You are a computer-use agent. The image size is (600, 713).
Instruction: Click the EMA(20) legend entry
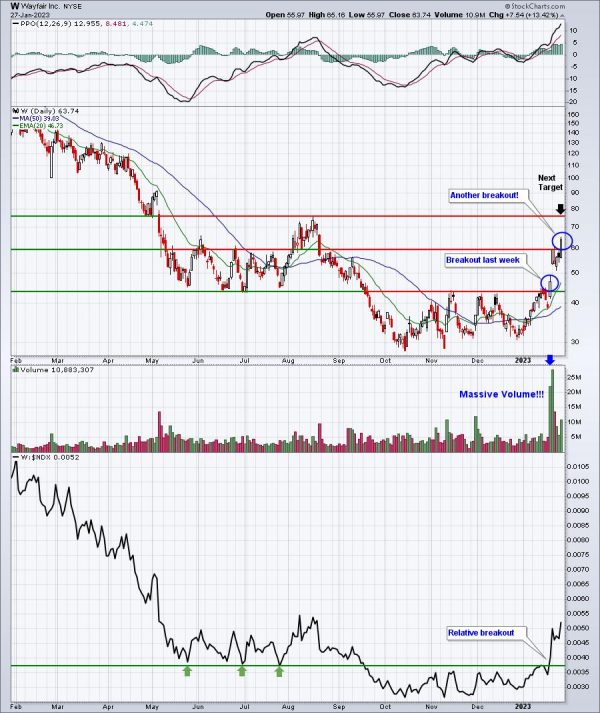coord(41,126)
